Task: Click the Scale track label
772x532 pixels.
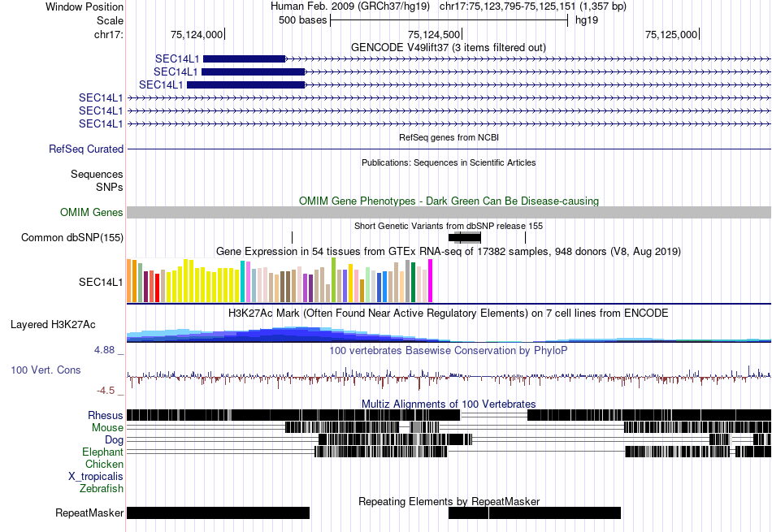Action: point(110,20)
